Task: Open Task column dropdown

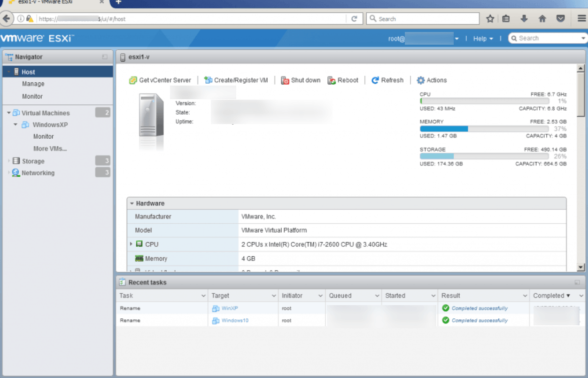Action: [x=203, y=296]
